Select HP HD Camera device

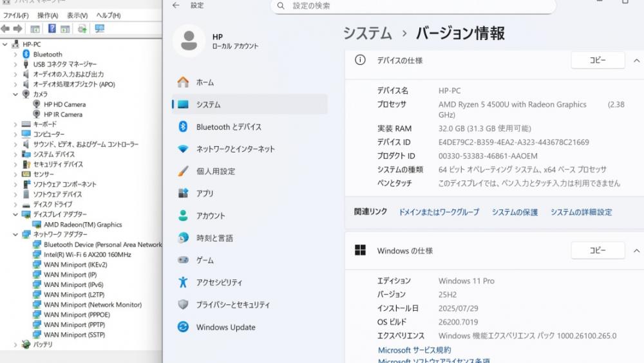coord(64,104)
